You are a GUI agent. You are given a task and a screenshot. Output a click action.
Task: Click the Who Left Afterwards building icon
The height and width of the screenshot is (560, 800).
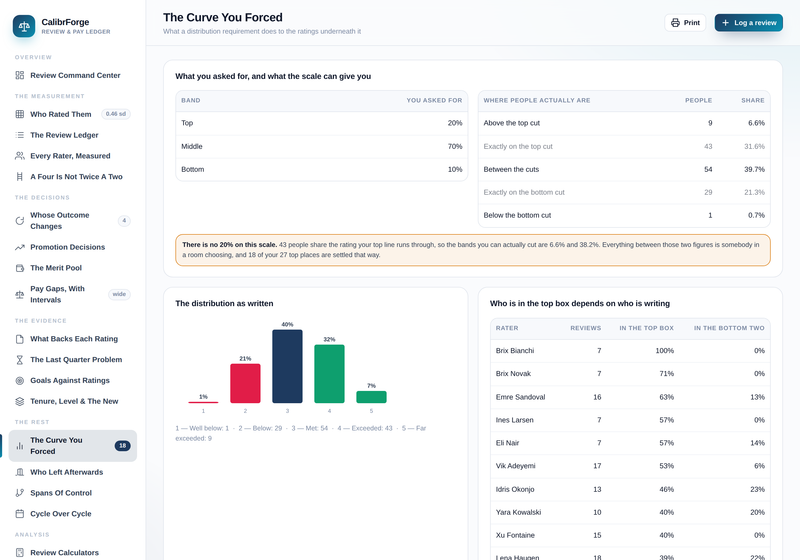[19, 472]
